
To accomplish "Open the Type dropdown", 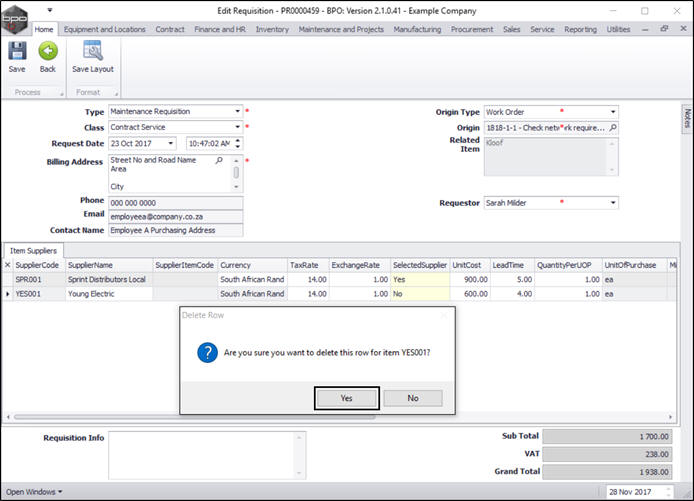I will (238, 112).
